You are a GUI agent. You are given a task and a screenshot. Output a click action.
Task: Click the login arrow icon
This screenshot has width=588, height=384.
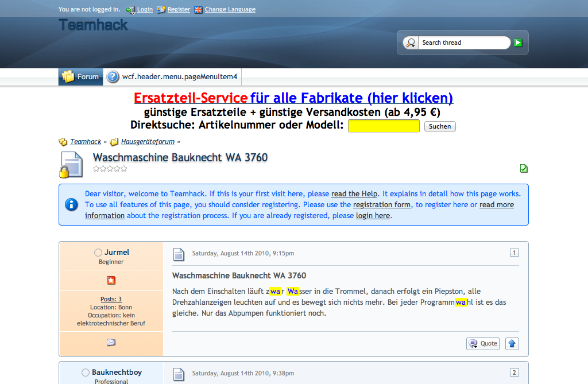[x=130, y=10]
